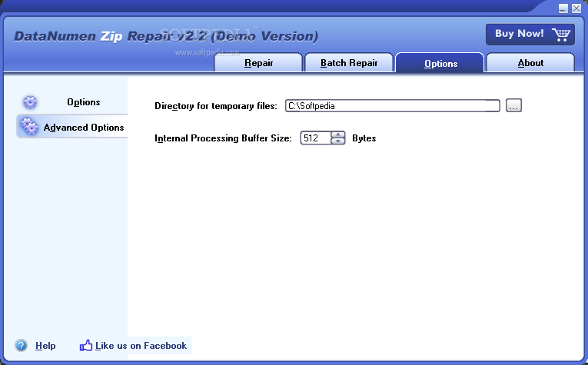Click the buffer size value field
Image resolution: width=588 pixels, height=365 pixels.
pyautogui.click(x=316, y=138)
